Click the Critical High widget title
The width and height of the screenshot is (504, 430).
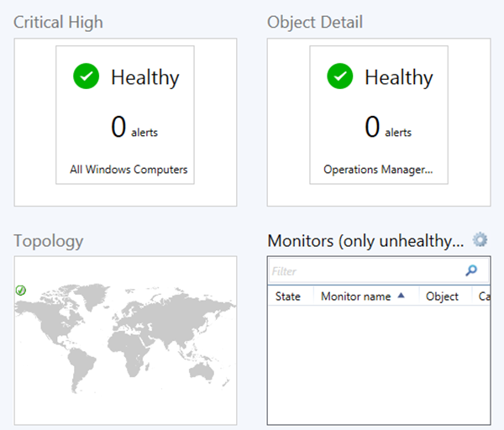59,23
